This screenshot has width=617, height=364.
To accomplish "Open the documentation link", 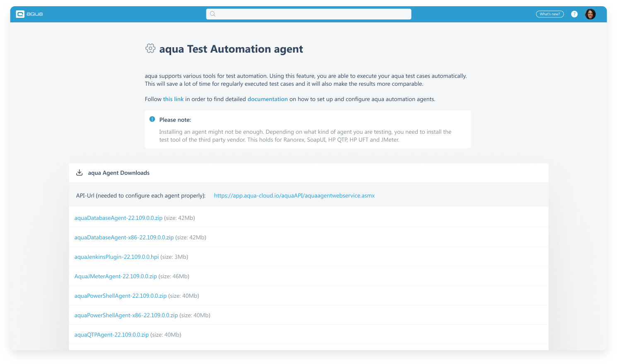I will click(x=268, y=99).
